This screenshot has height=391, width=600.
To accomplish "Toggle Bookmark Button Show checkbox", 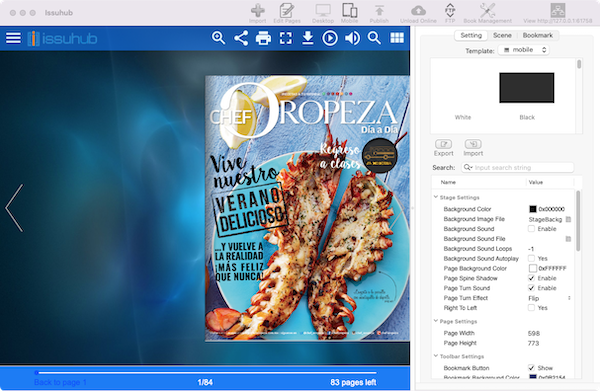I will [531, 368].
